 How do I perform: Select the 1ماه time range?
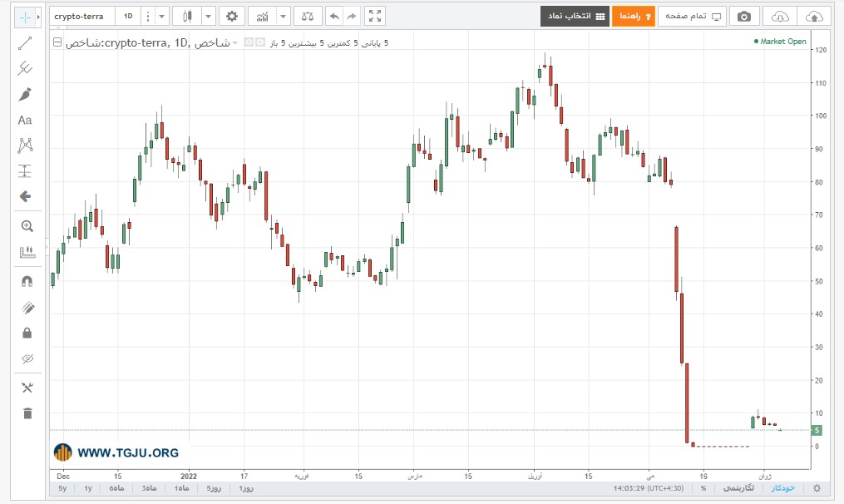tap(181, 488)
